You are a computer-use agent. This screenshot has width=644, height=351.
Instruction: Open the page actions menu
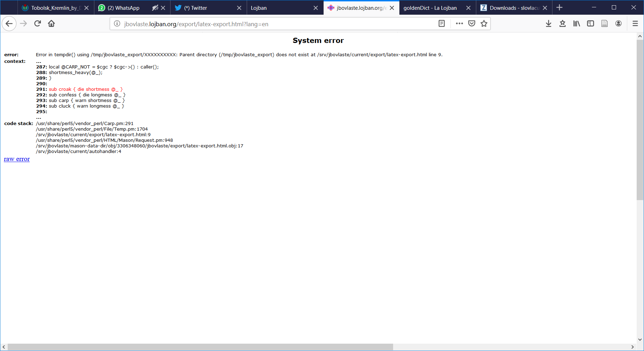click(459, 23)
